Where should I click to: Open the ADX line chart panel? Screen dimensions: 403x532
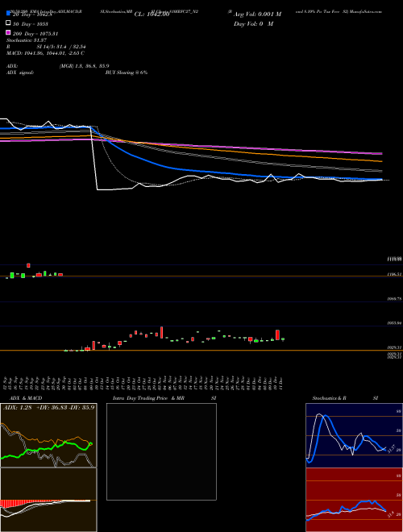pos(48,435)
